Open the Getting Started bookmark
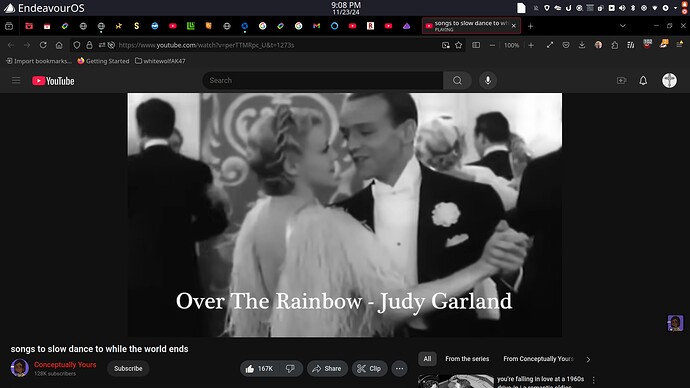Screen dimensions: 690x388 click(103, 61)
